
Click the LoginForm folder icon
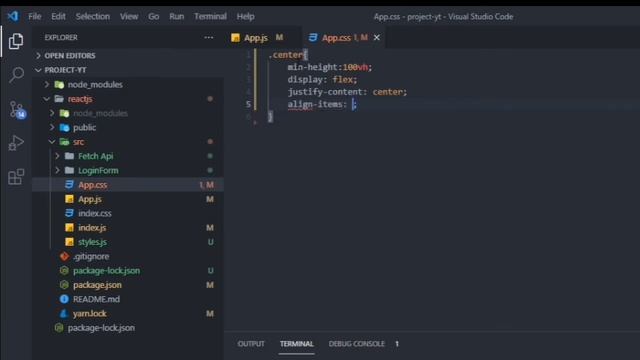[69, 170]
